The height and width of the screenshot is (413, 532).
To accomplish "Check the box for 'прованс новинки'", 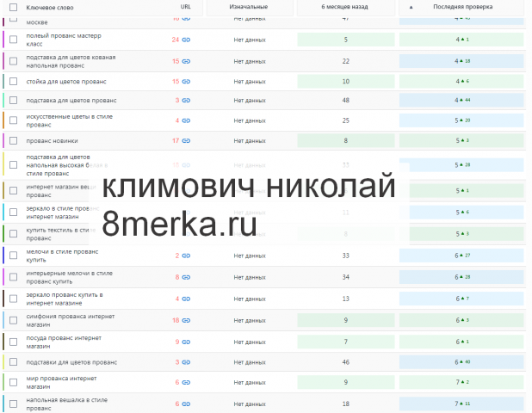I will 13,140.
